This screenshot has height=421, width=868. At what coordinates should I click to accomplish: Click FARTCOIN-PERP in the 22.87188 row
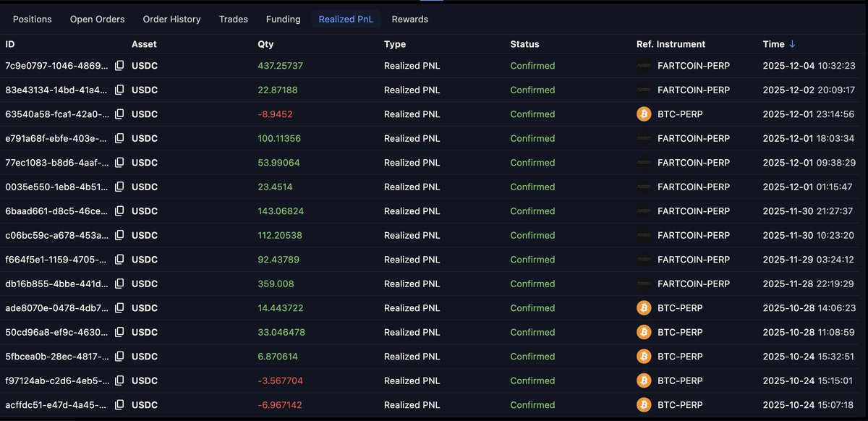tap(694, 90)
